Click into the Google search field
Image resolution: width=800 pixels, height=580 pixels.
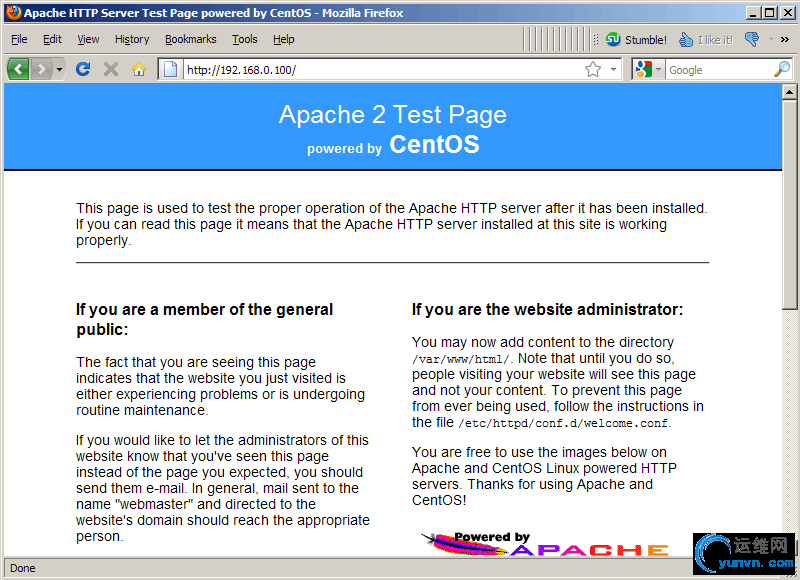pyautogui.click(x=719, y=69)
